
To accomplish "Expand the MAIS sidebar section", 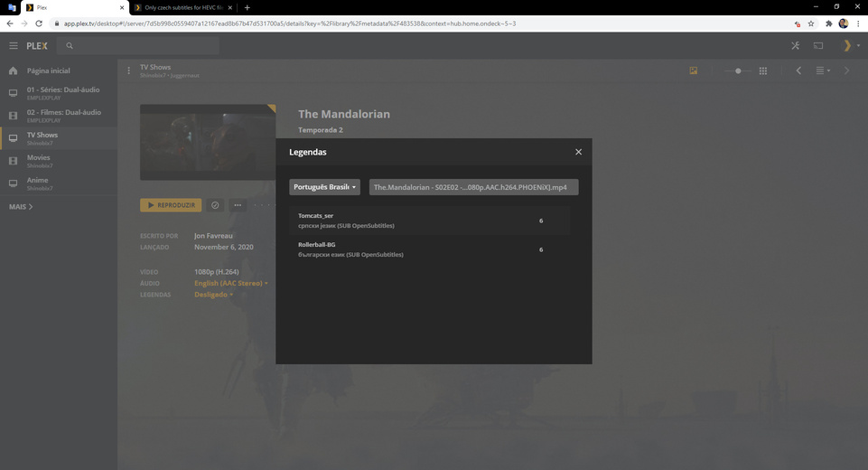I will 21,207.
